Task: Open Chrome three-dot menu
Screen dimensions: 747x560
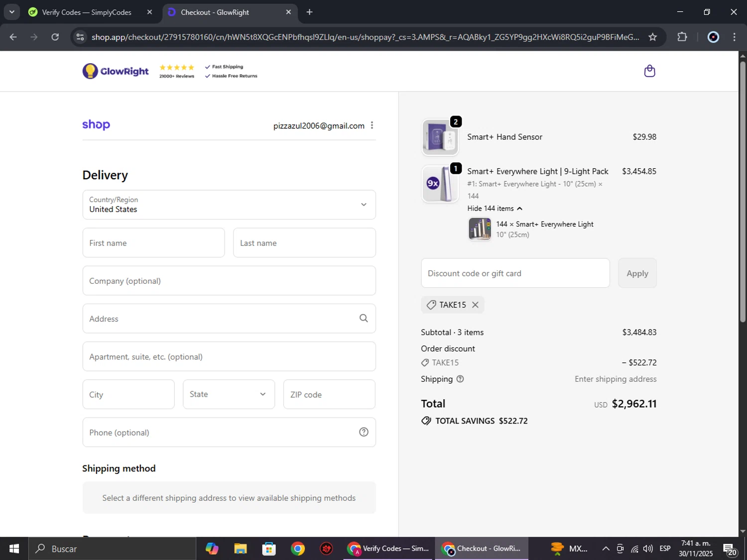Action: tap(734, 37)
